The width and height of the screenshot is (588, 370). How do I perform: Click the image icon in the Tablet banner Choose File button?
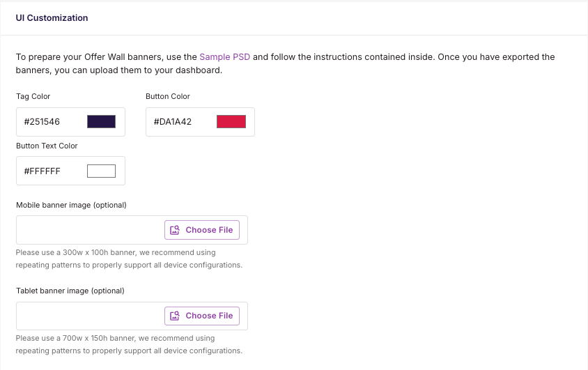pyautogui.click(x=175, y=316)
